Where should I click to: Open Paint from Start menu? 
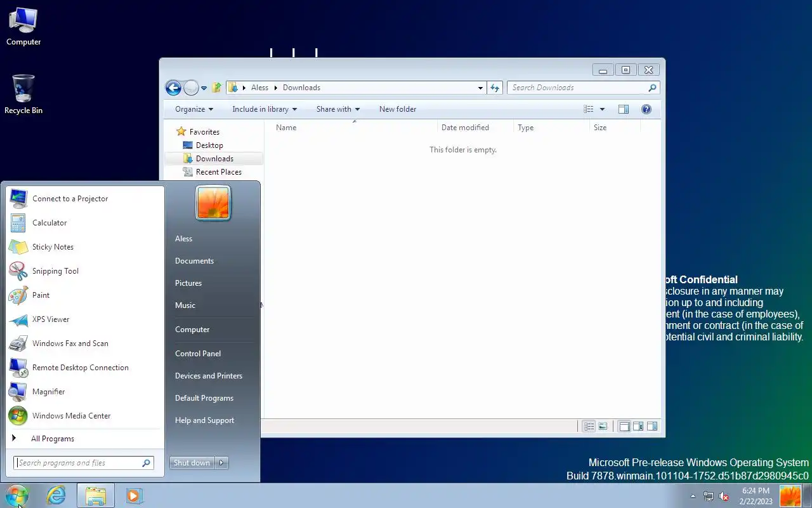pyautogui.click(x=84, y=295)
